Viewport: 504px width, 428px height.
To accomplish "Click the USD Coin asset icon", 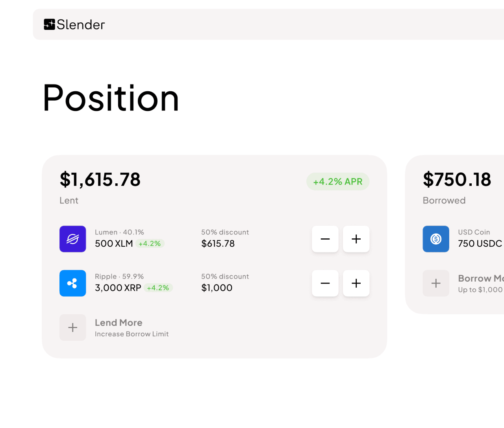I will 435,239.
